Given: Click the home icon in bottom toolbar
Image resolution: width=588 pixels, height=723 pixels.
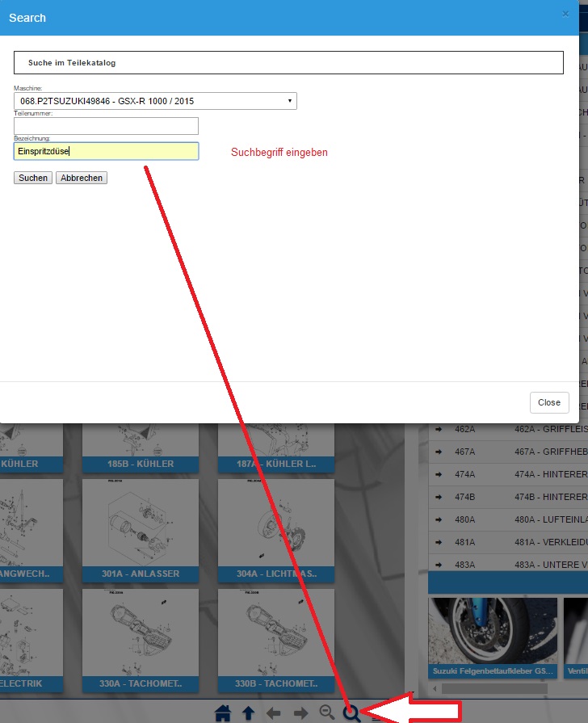Looking at the screenshot, I should (223, 712).
